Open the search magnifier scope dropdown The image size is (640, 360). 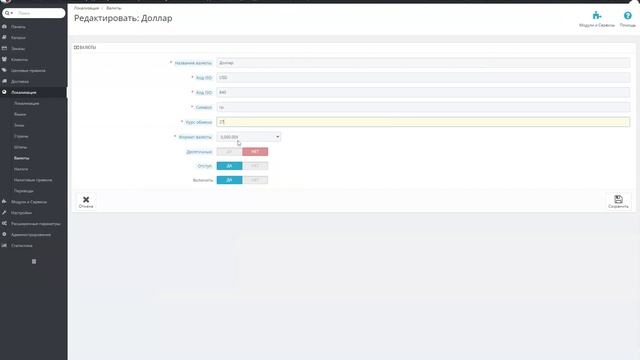tap(9, 13)
